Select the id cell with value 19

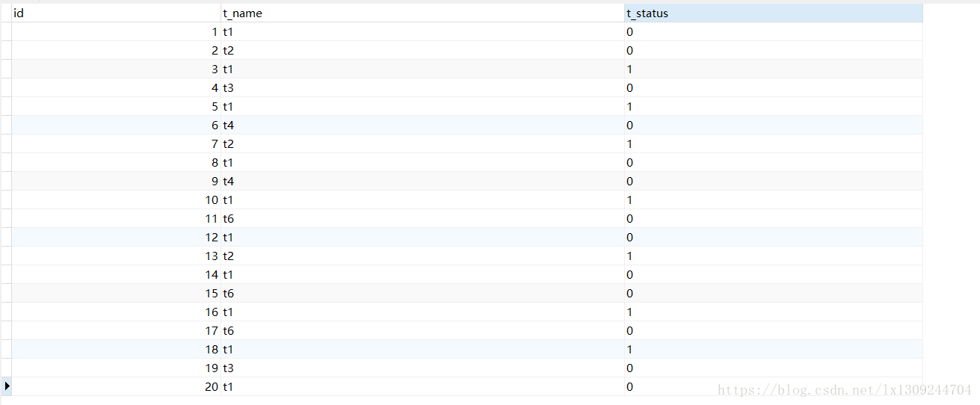tap(116, 368)
